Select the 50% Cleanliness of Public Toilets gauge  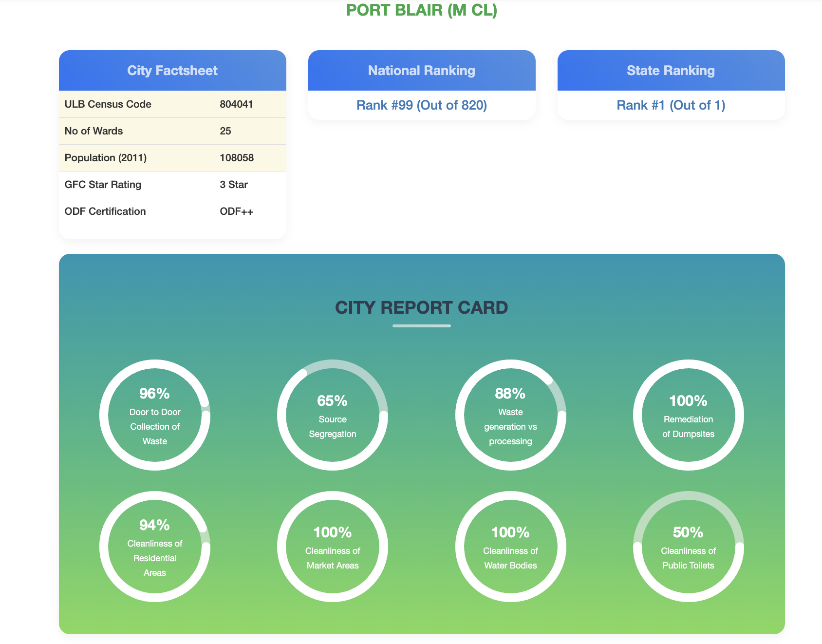pos(688,547)
